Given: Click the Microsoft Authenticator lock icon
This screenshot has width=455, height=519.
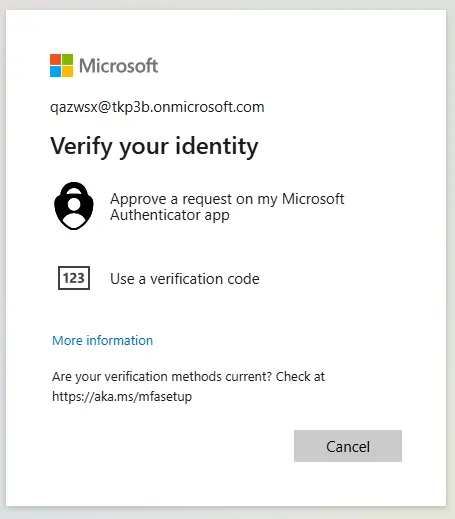Looking at the screenshot, I should (74, 206).
